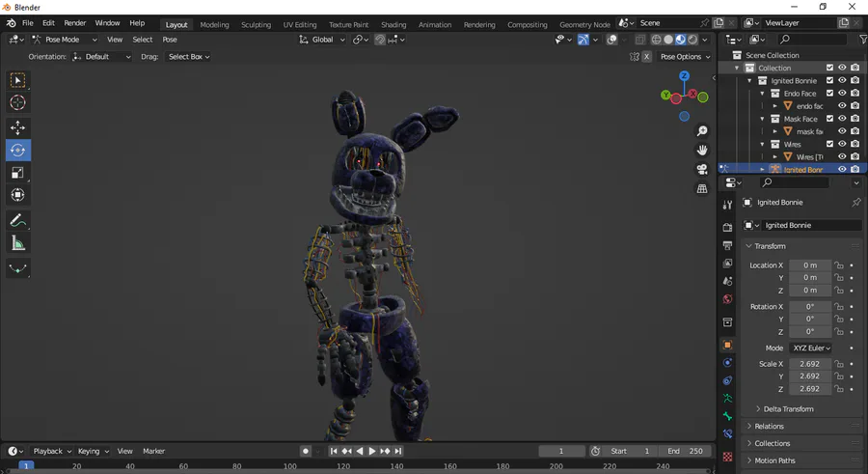Open the Global transform orientation dropdown

pyautogui.click(x=322, y=40)
